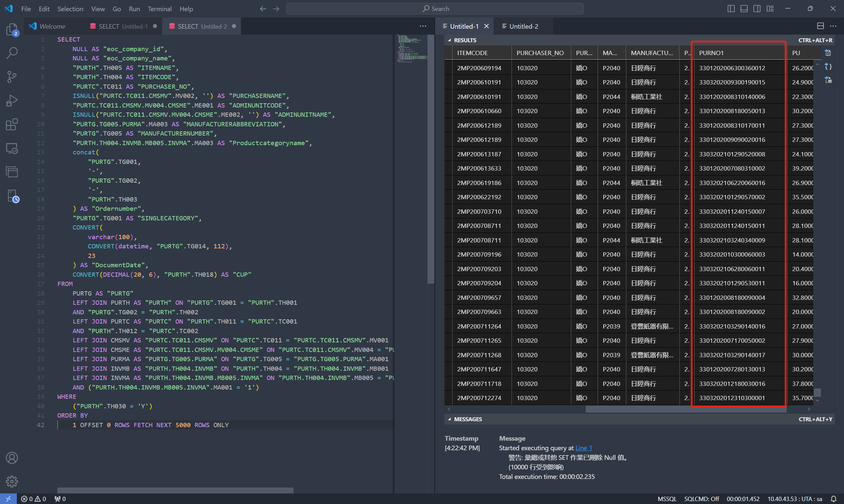
Task: Open the Run and Debug view
Action: 12,101
